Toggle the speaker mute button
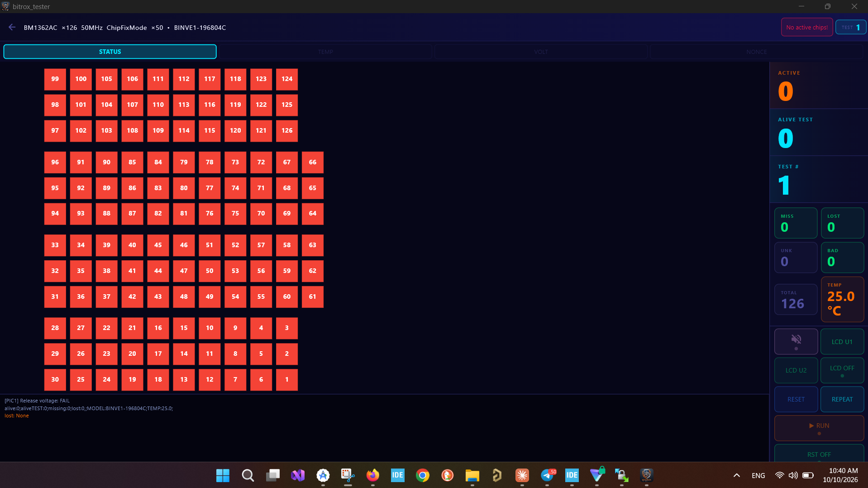The image size is (868, 488). click(x=796, y=341)
